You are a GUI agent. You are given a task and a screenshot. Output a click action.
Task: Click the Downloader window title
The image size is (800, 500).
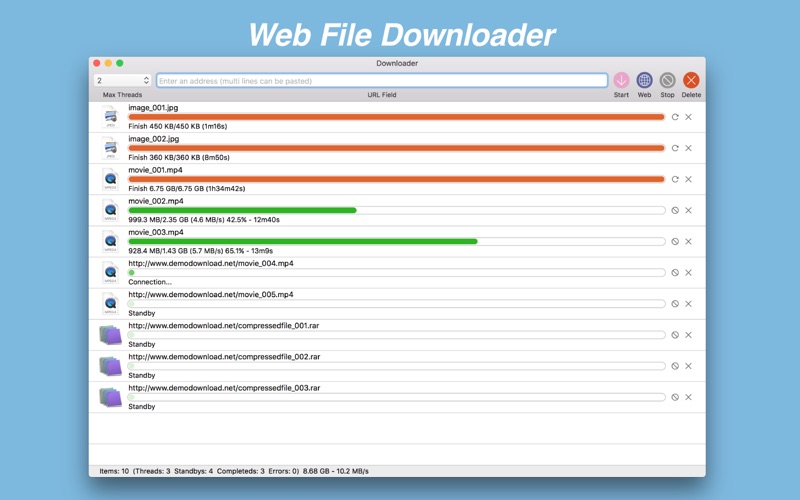coord(397,63)
